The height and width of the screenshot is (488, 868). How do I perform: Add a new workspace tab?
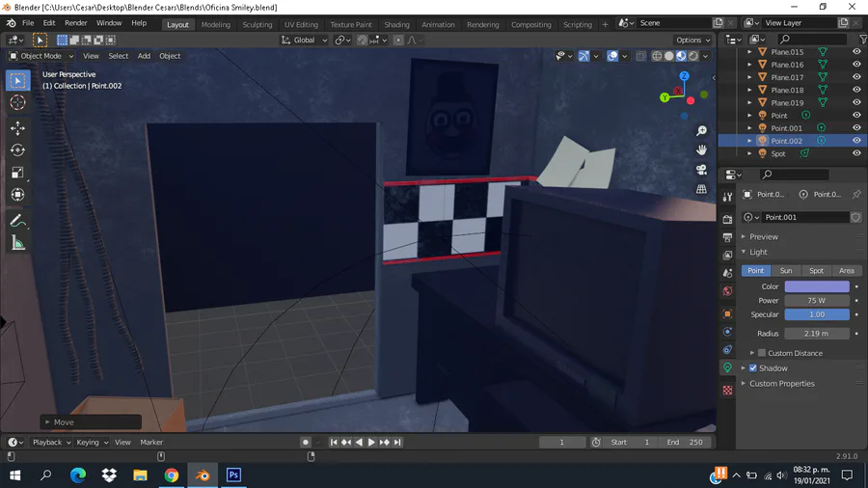(x=605, y=24)
